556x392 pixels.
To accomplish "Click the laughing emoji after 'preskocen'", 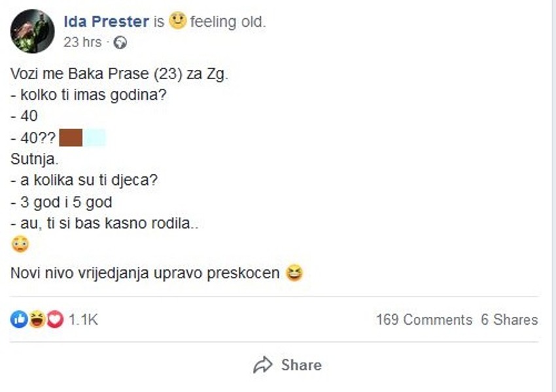I will [x=295, y=274].
